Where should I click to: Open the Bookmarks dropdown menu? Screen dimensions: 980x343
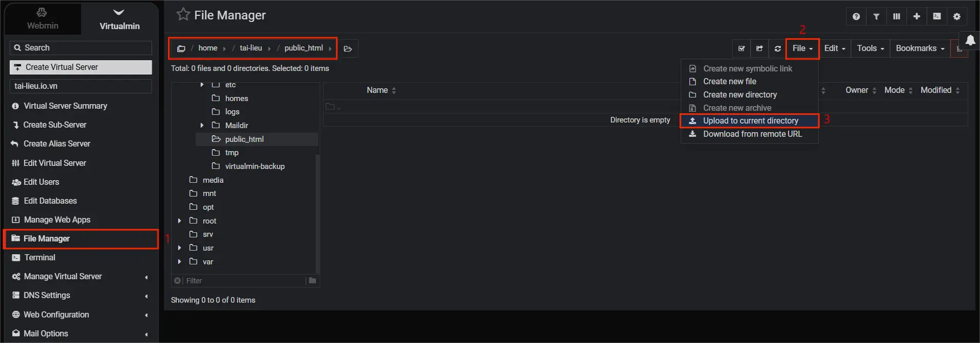[x=920, y=48]
